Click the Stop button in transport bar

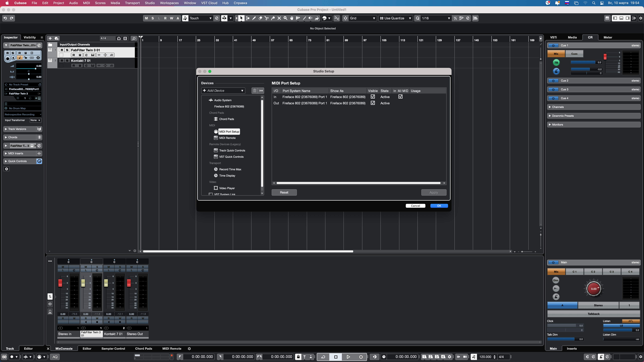click(336, 357)
